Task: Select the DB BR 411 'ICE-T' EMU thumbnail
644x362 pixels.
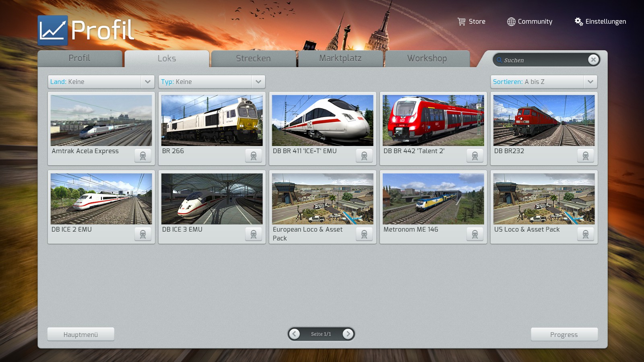Action: coord(323,120)
